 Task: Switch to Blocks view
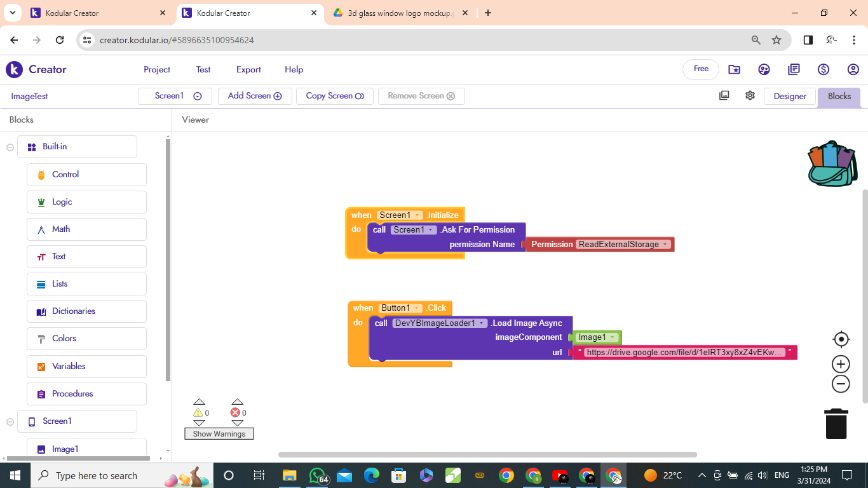[x=839, y=96]
